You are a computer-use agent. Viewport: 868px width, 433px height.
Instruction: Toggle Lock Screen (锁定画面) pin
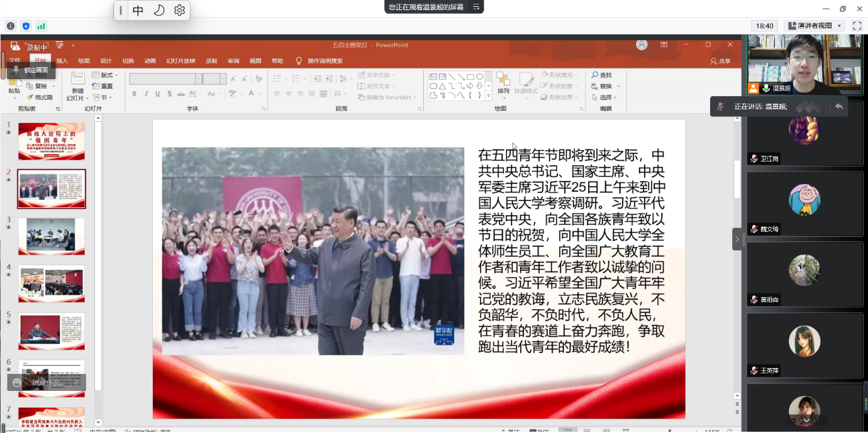click(x=16, y=70)
